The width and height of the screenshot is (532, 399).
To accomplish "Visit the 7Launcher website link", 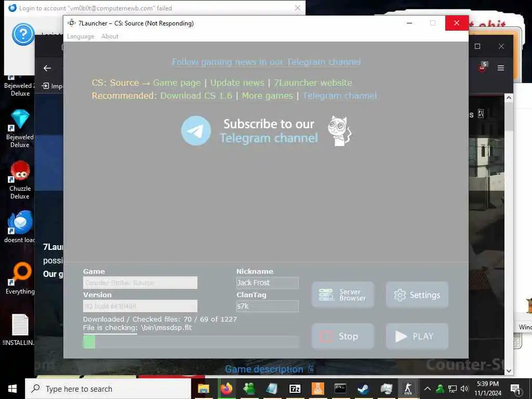I will point(313,83).
